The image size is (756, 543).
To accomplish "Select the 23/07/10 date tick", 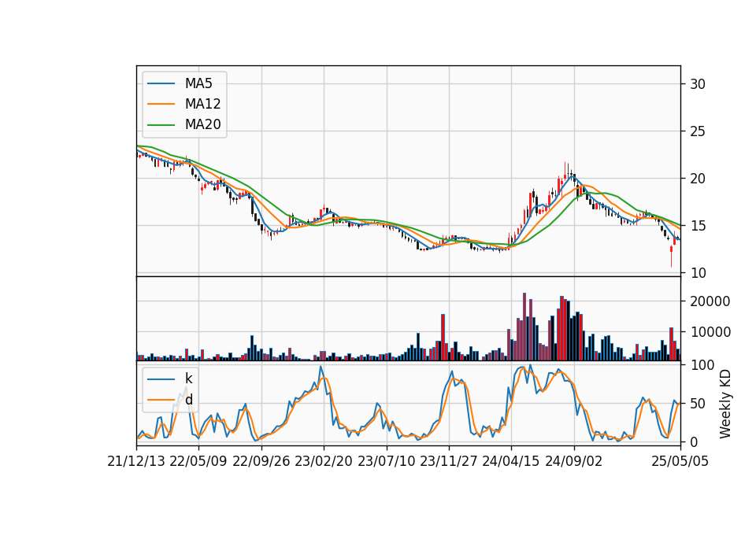I will [386, 461].
